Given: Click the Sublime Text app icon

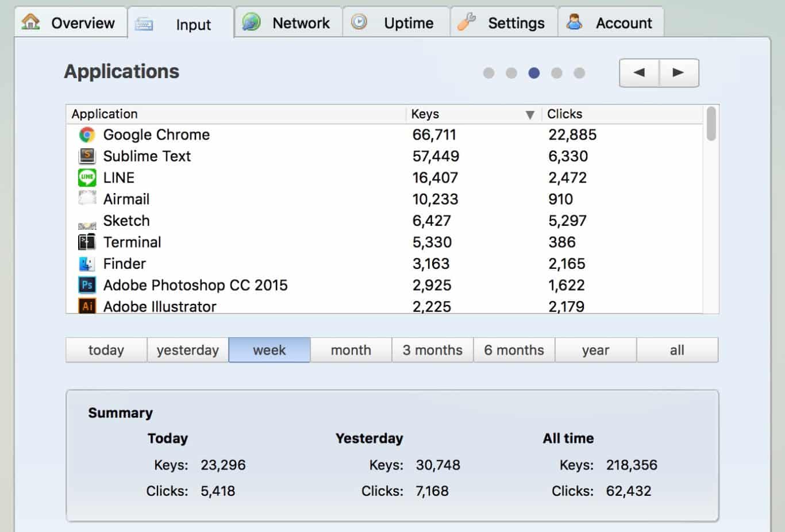Looking at the screenshot, I should (x=87, y=156).
